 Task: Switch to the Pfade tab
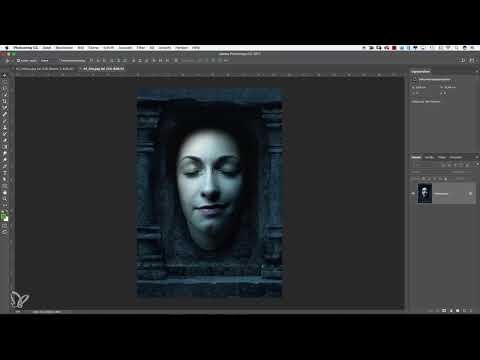point(442,157)
